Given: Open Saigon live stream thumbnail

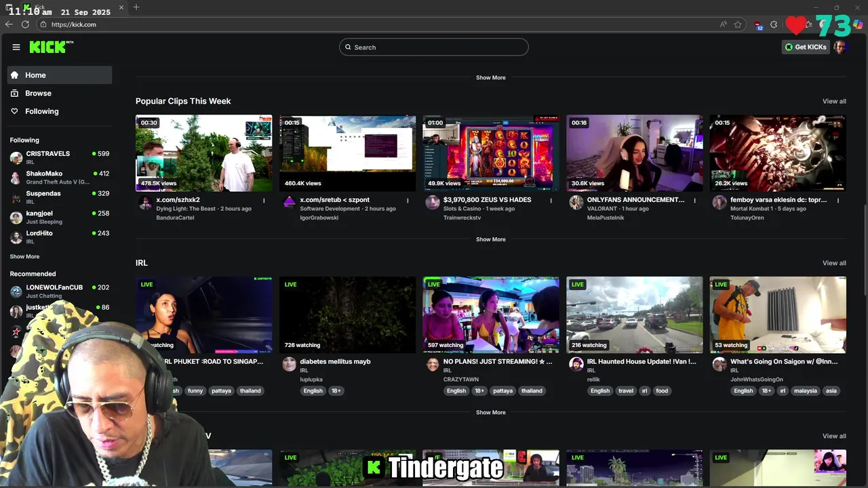Looking at the screenshot, I should tap(778, 314).
